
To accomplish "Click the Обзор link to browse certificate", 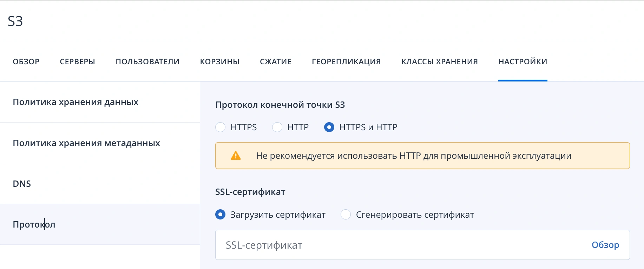I will [x=605, y=245].
